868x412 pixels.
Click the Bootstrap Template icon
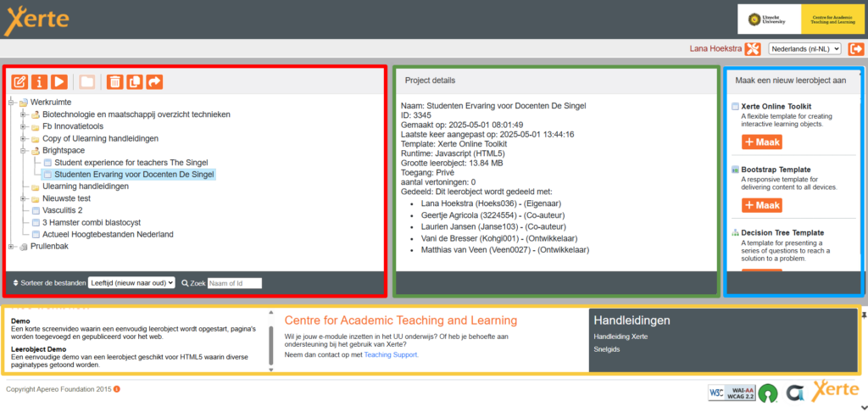pos(735,170)
